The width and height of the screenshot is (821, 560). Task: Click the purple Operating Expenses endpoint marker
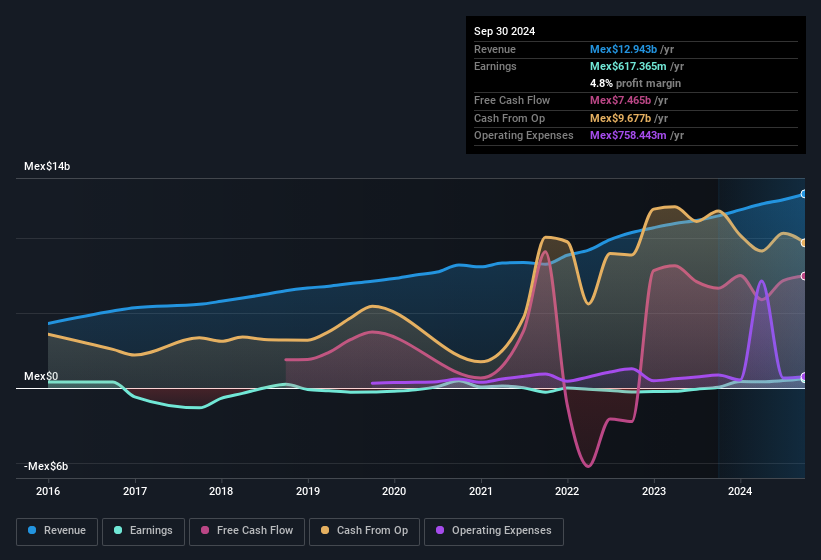coord(803,377)
